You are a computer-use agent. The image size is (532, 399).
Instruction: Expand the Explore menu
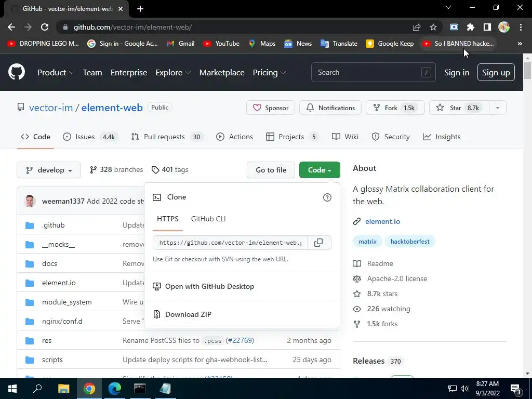[173, 72]
